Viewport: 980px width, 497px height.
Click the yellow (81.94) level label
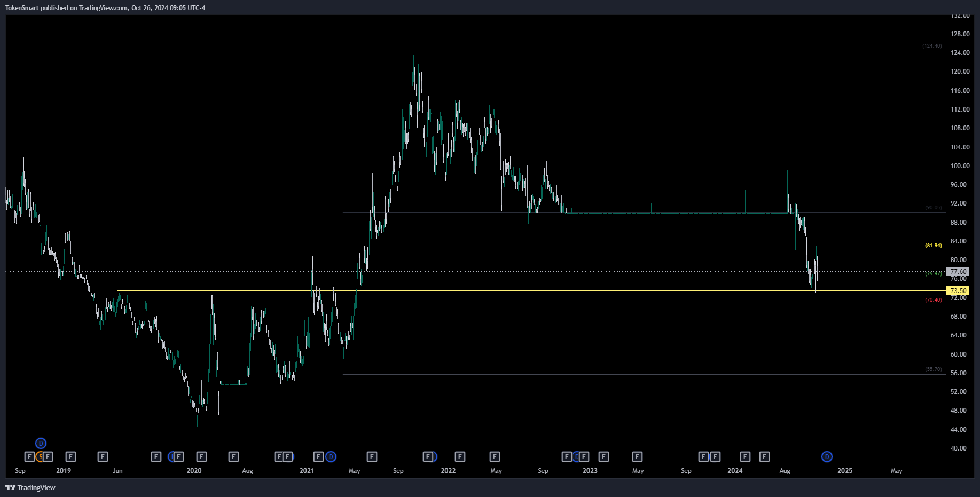click(x=934, y=246)
